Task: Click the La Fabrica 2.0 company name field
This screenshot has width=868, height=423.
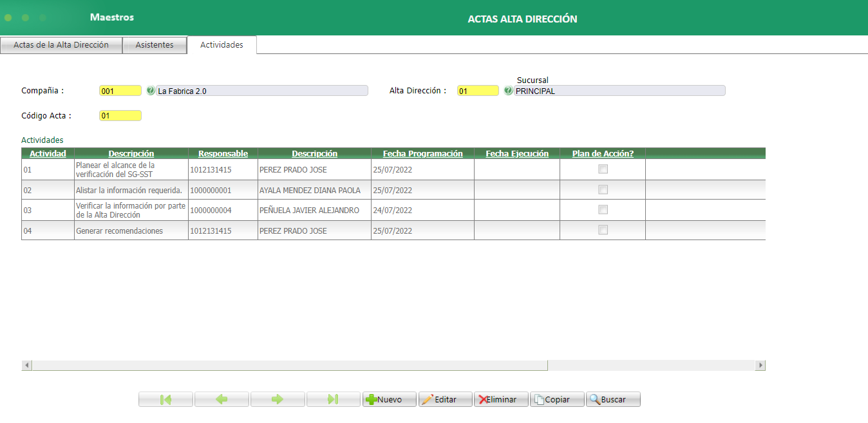Action: click(262, 91)
